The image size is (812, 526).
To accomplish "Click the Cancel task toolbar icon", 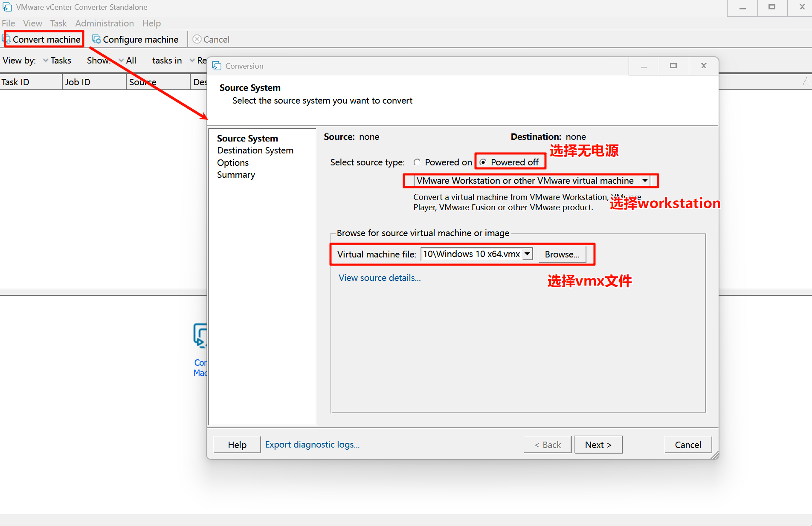I will pos(197,39).
